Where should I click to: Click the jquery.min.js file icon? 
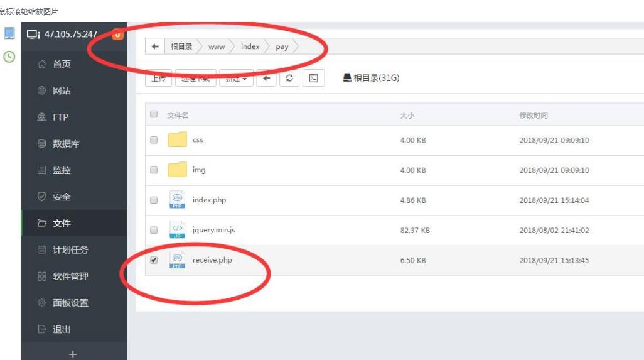178,231
